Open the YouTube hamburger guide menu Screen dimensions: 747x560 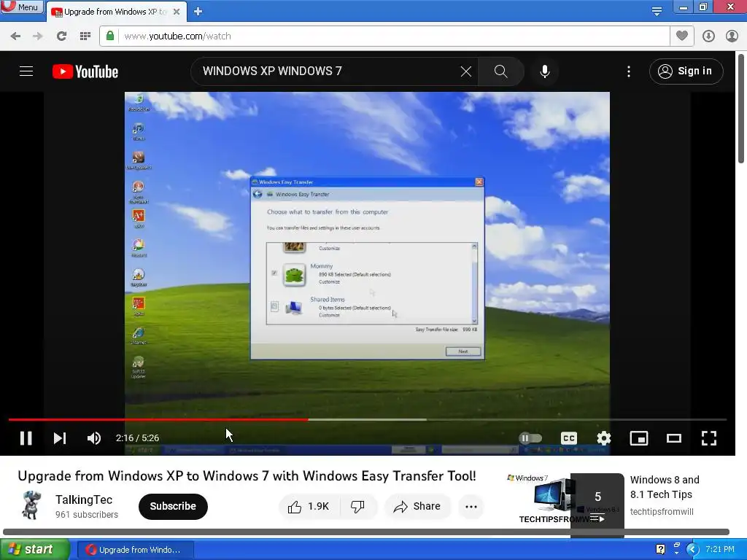[x=26, y=71]
